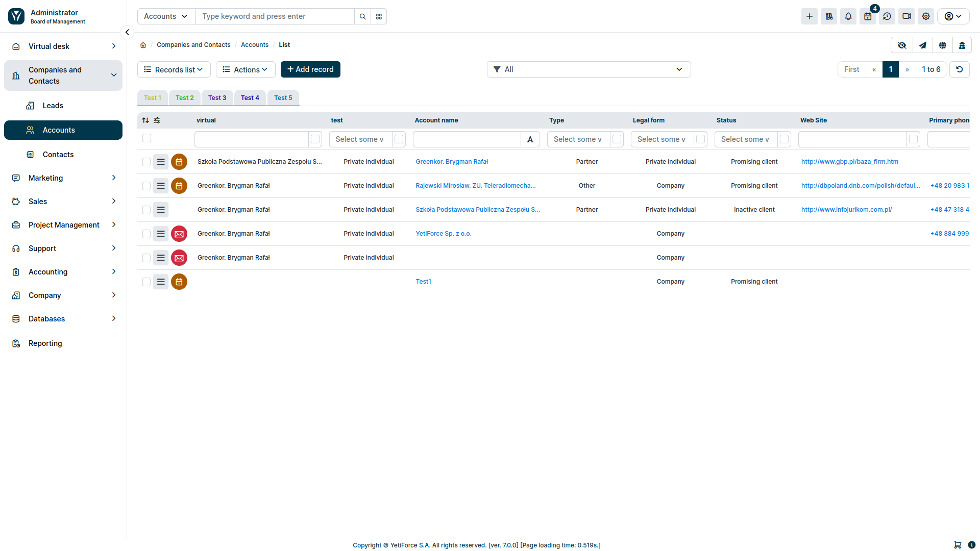Open the knowledge base books icon

coord(829,16)
